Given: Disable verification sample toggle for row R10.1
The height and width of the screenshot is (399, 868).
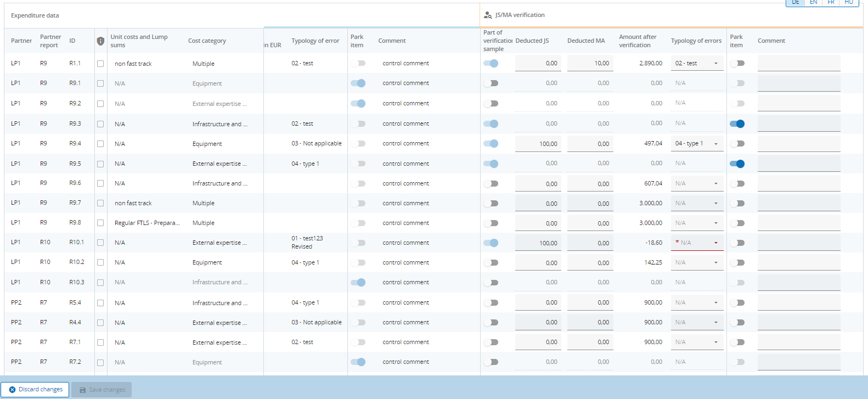Looking at the screenshot, I should pos(491,243).
